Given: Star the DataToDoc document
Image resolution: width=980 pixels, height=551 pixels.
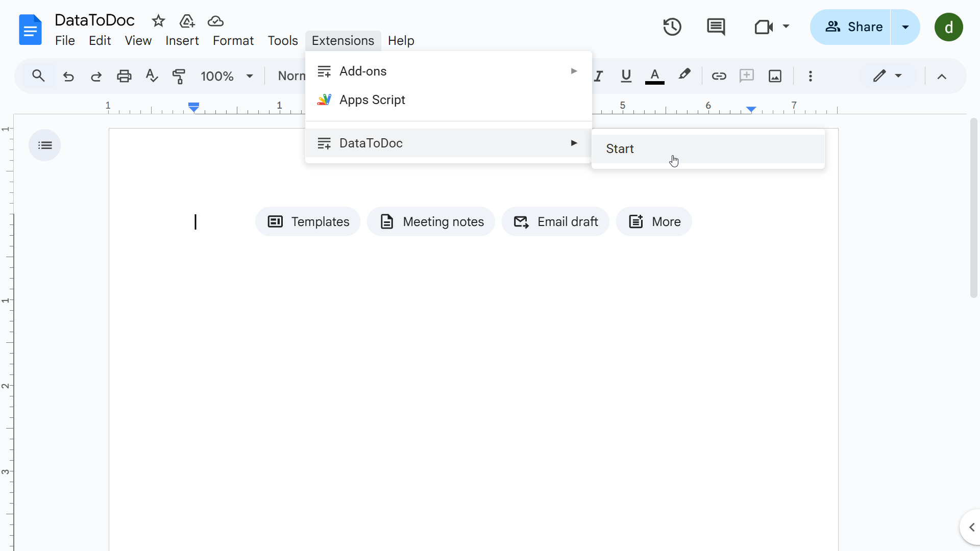Looking at the screenshot, I should (158, 21).
